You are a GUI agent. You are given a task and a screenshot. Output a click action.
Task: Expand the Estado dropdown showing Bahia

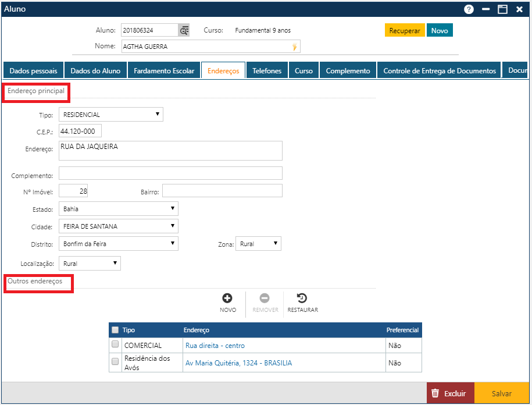119,209
